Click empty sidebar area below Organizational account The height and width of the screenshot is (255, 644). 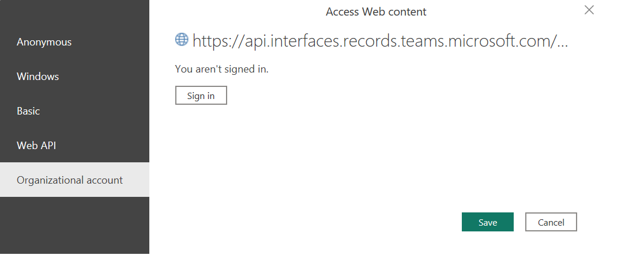74,224
